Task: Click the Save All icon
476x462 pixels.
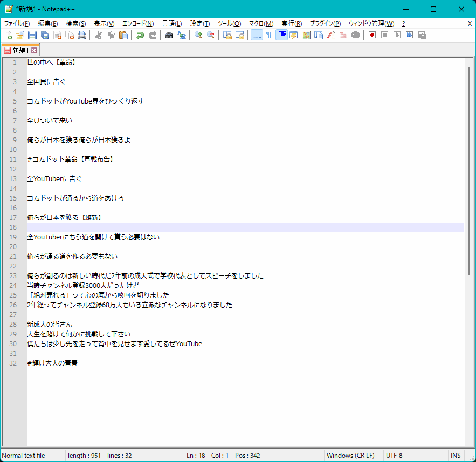Action: pyautogui.click(x=45, y=35)
